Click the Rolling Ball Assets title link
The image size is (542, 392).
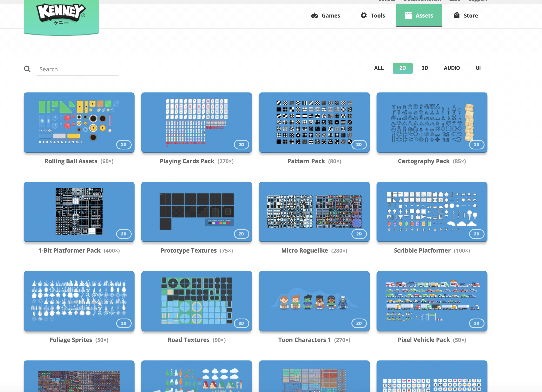pos(71,161)
